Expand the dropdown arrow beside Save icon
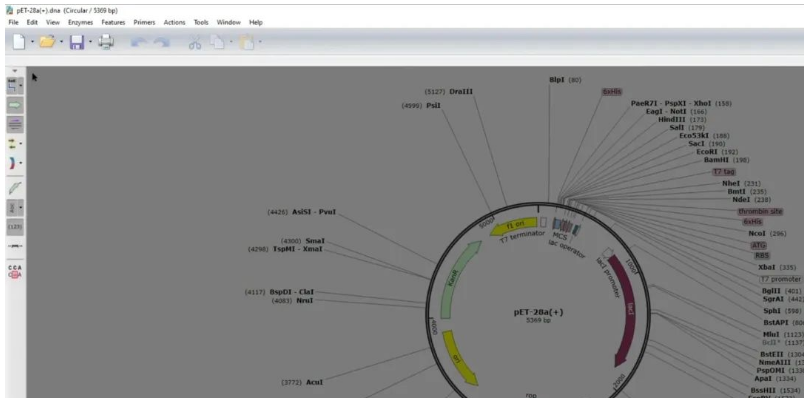The height and width of the screenshot is (398, 806). point(90,42)
